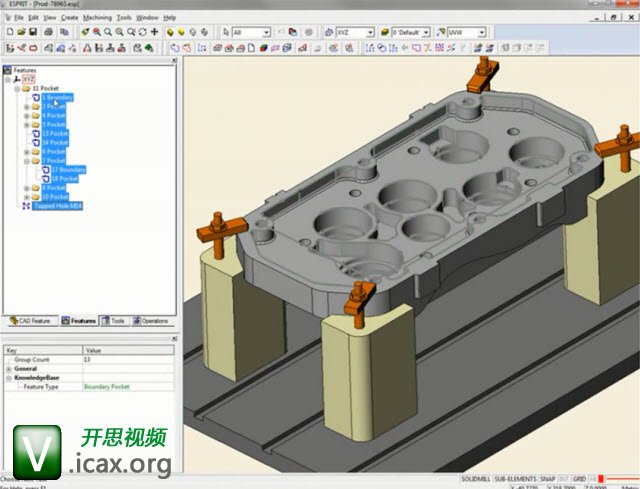Toggle HI mode in status bar
640x489 pixels.
592,479
